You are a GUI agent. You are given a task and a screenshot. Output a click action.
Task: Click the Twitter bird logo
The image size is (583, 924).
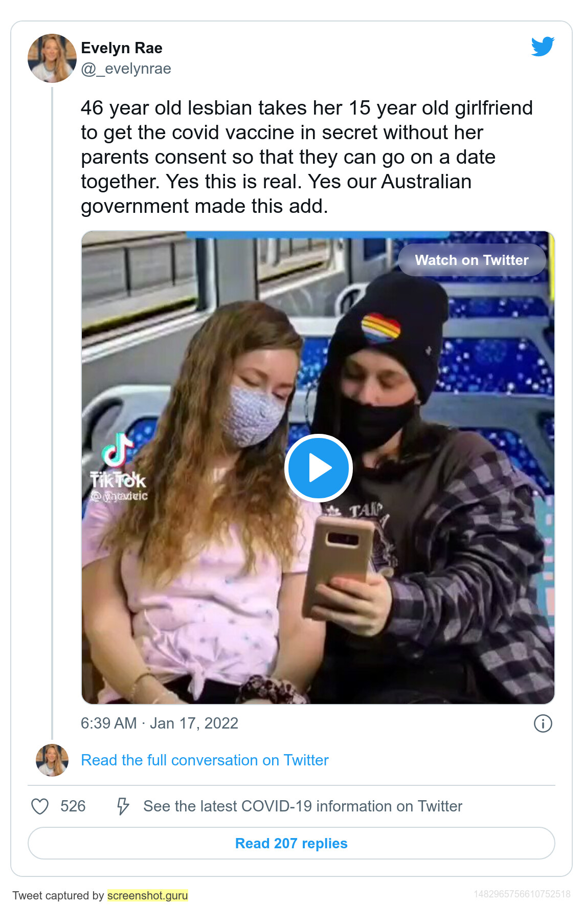543,47
